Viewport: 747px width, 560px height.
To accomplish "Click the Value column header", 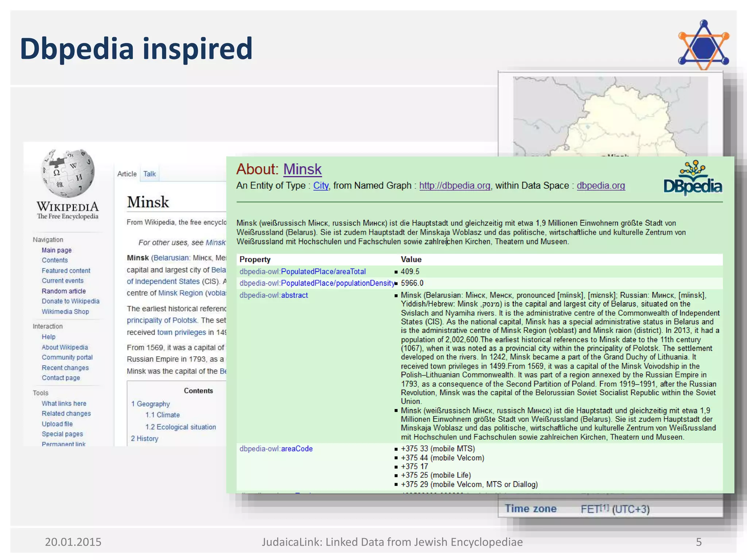I will [x=411, y=260].
